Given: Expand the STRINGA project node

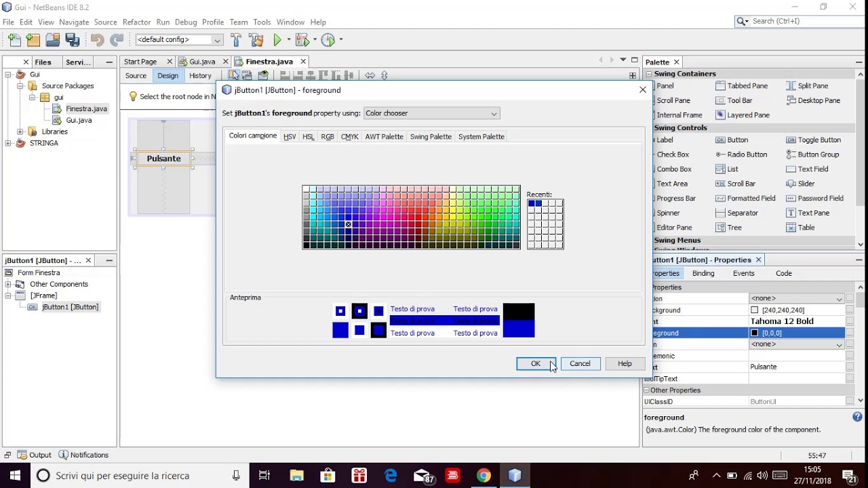Looking at the screenshot, I should (8, 143).
